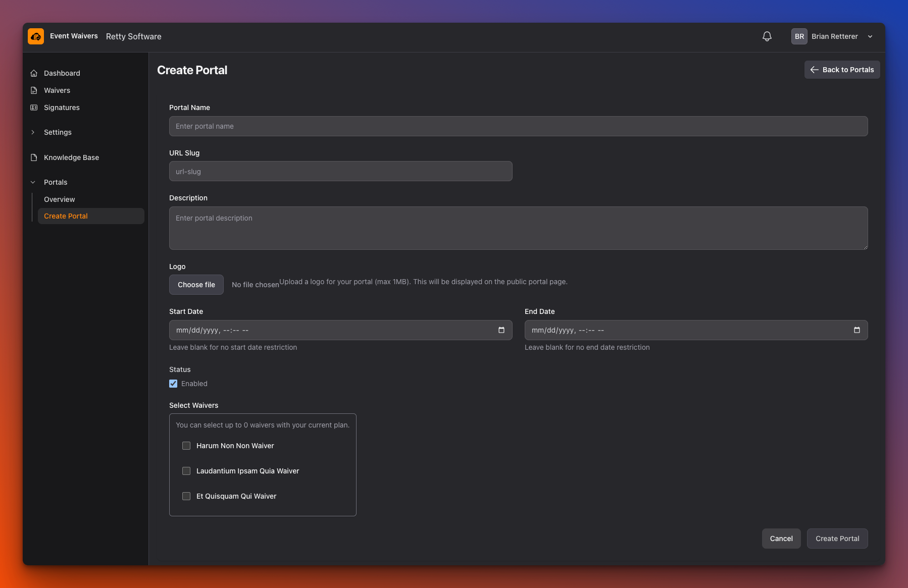Expand the Settings section chevron
This screenshot has height=588, width=908.
click(33, 132)
